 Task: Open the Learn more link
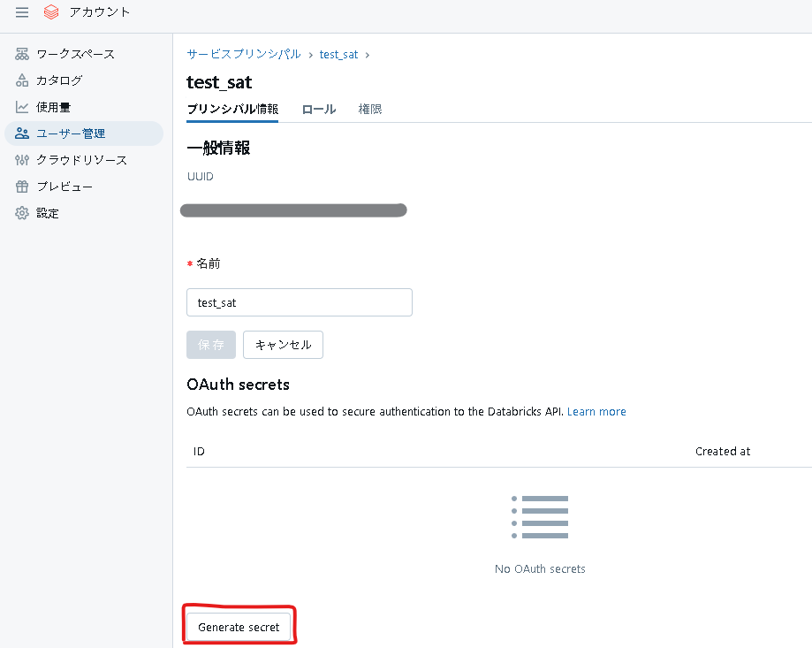tap(596, 412)
